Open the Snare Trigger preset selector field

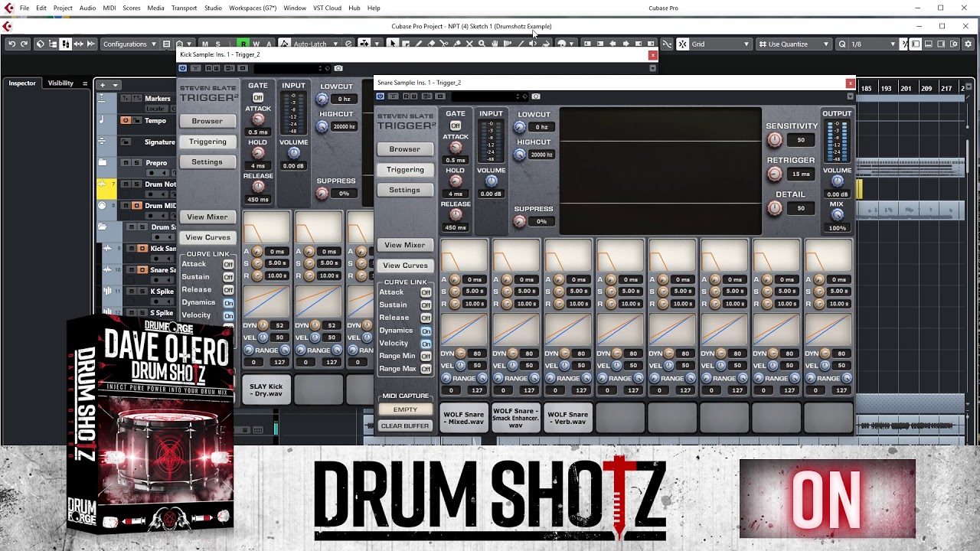point(489,96)
